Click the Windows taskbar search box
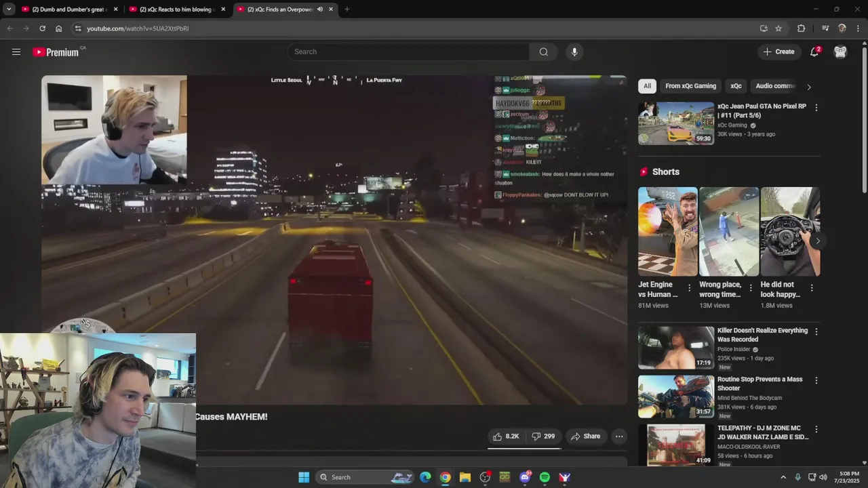This screenshot has width=868, height=488. pos(366,477)
